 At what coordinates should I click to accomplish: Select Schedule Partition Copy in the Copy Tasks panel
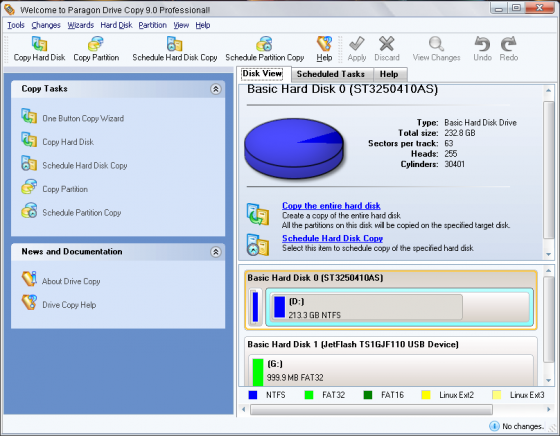[x=81, y=212]
